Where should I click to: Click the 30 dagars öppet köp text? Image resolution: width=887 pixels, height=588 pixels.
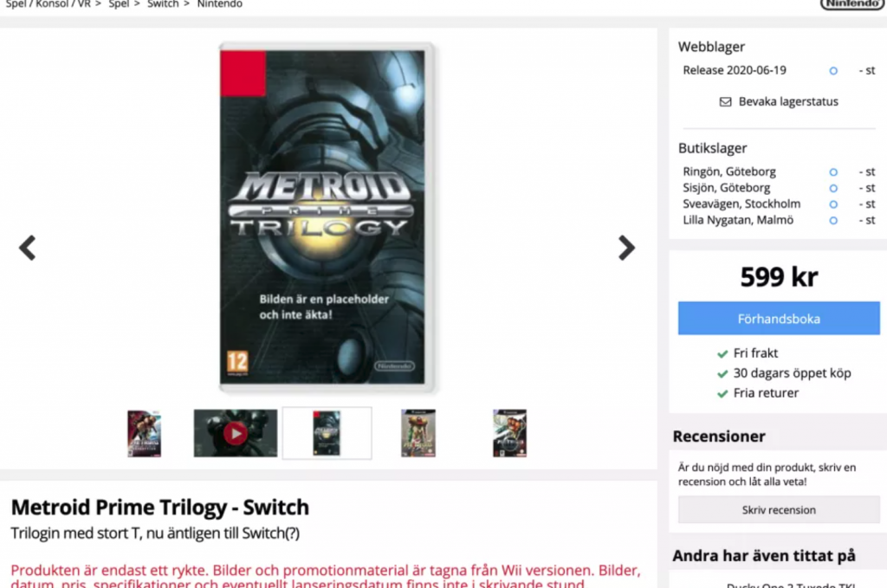(x=792, y=373)
